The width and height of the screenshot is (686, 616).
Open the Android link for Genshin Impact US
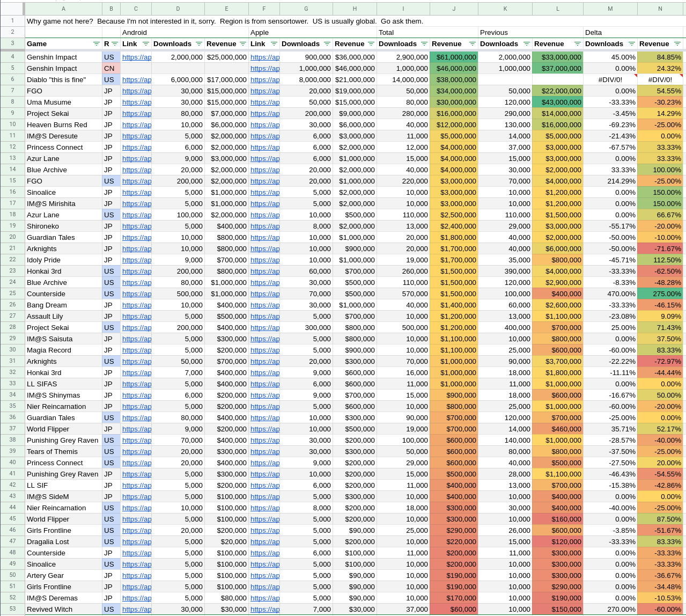click(137, 57)
